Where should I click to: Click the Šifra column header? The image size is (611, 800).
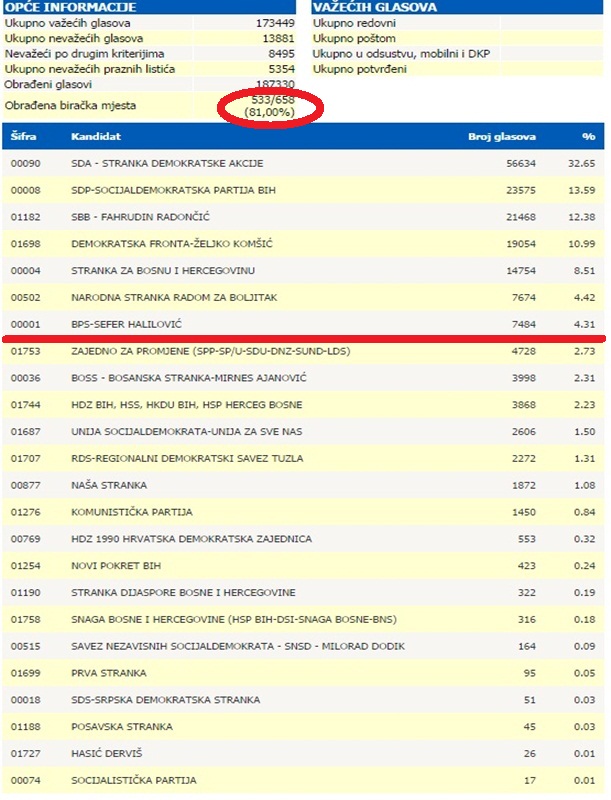tap(24, 135)
